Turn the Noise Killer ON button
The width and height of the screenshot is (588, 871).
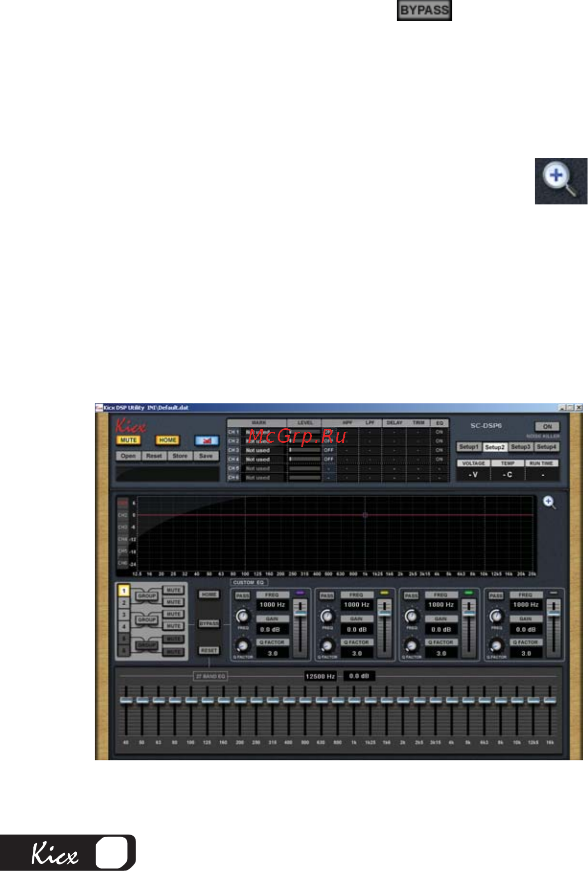coord(547,426)
